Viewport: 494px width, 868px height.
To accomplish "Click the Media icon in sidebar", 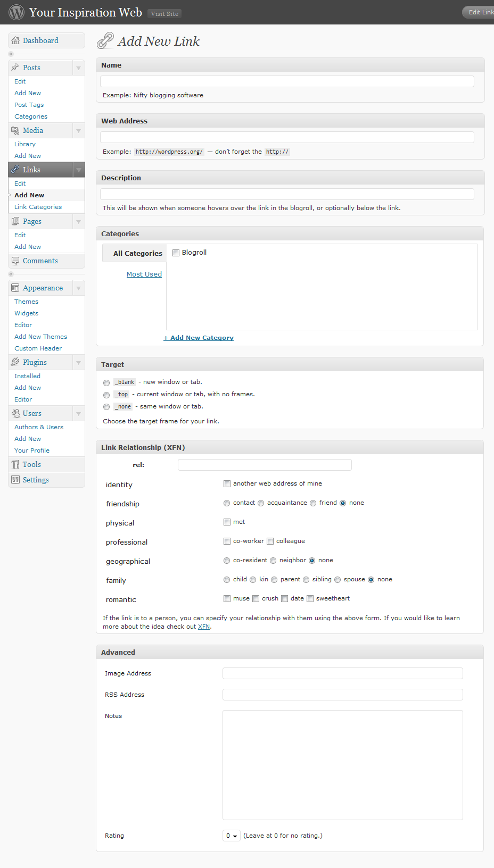I will 15,130.
